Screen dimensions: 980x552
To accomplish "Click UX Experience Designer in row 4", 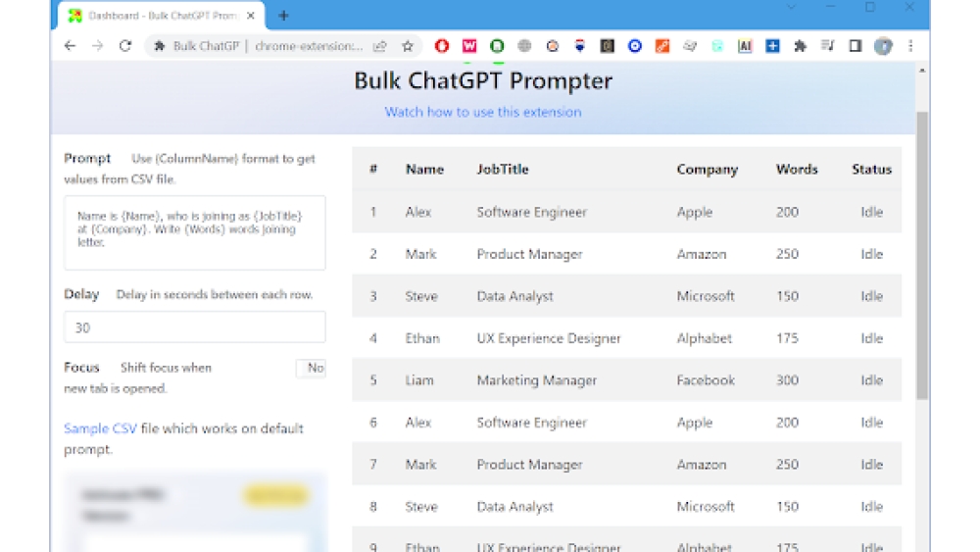I will (x=548, y=338).
